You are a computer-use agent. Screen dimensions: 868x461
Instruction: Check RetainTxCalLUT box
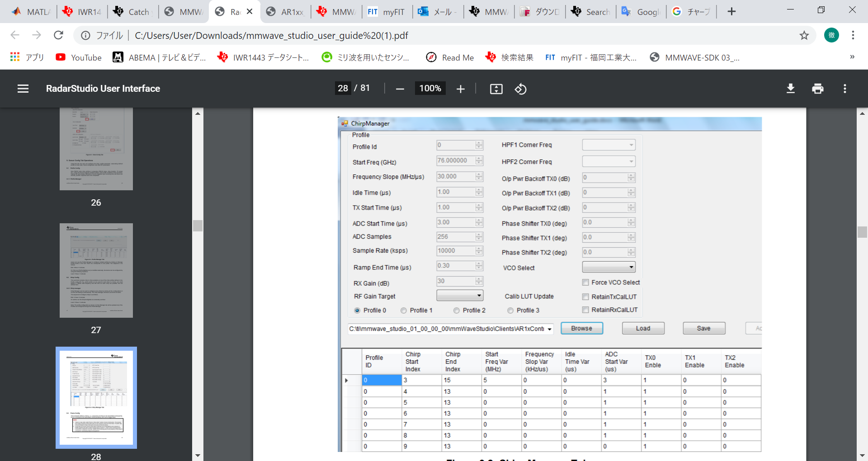(x=585, y=297)
